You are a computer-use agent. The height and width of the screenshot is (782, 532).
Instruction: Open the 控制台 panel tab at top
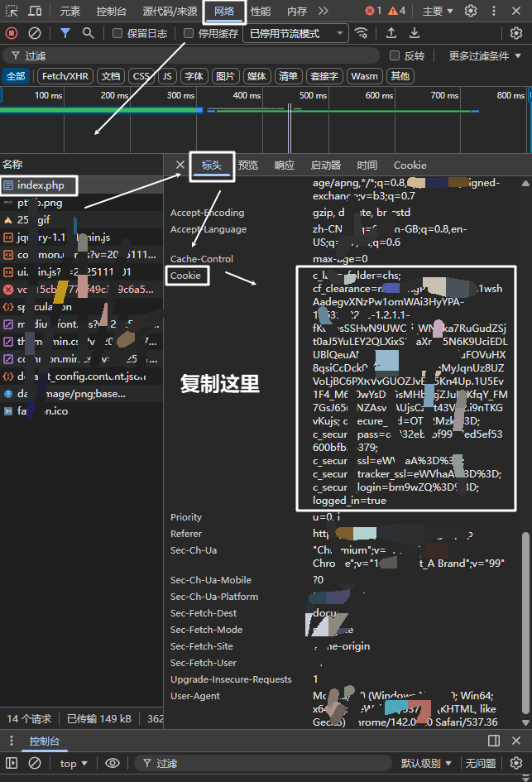[x=111, y=11]
